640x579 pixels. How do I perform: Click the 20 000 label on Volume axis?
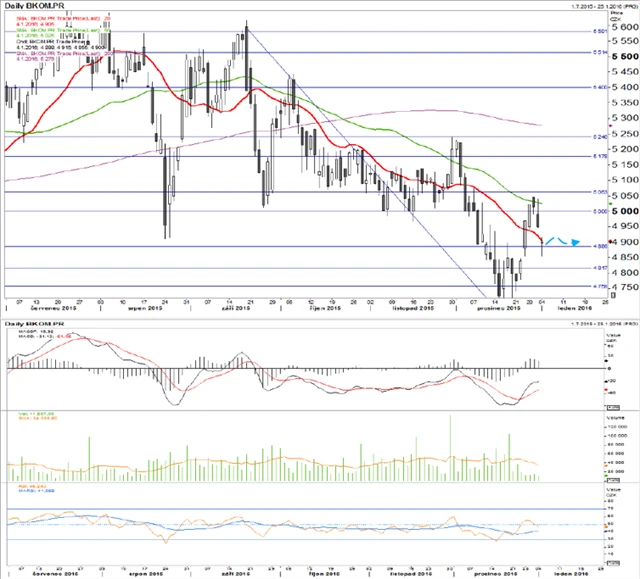tap(616, 471)
